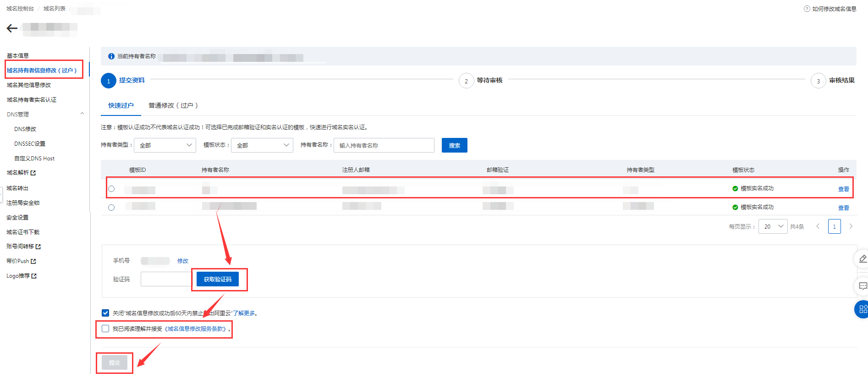Click 如何修改域名信息 help link

(x=834, y=9)
